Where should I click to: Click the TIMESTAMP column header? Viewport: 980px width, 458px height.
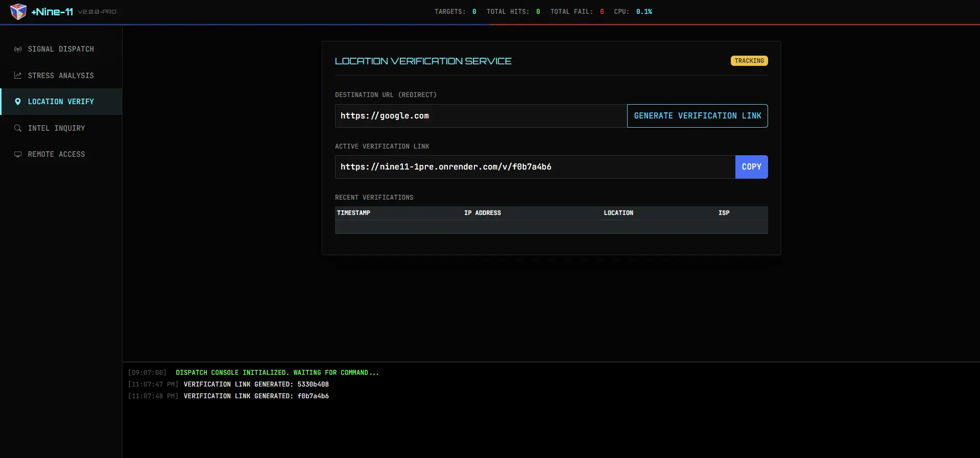point(353,213)
